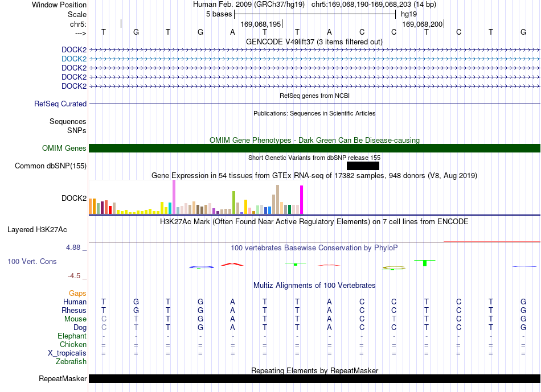The image size is (541, 392).
Task: Click the GTEx Gene Expression track title
Action: 314,175
